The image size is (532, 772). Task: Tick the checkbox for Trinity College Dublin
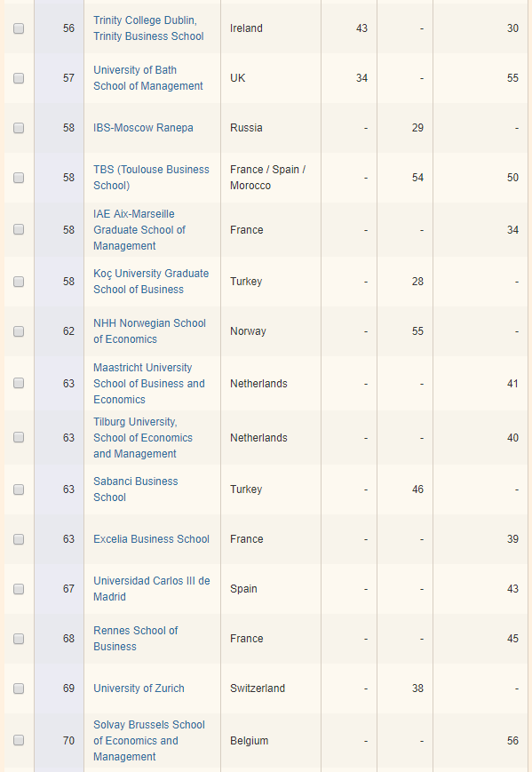pyautogui.click(x=19, y=28)
